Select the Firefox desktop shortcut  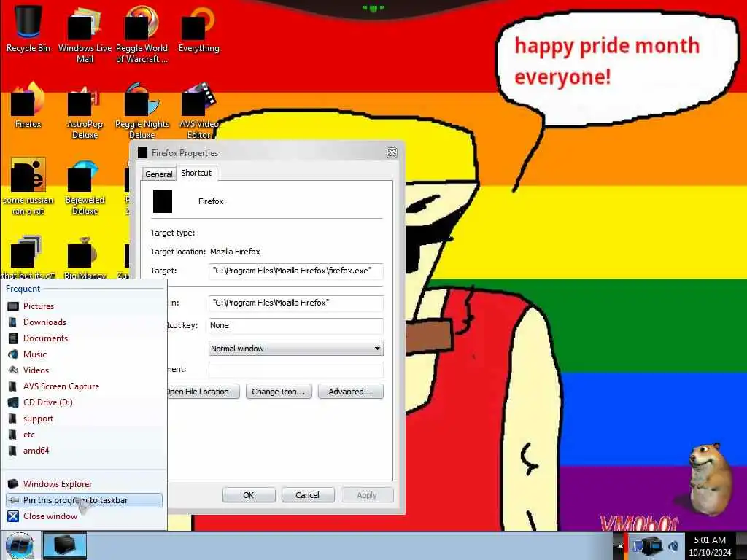28,106
